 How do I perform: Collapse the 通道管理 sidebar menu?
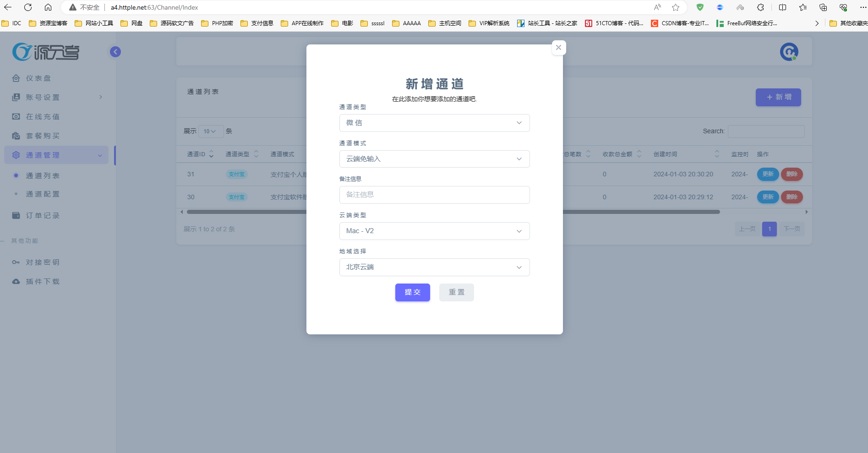tap(56, 155)
